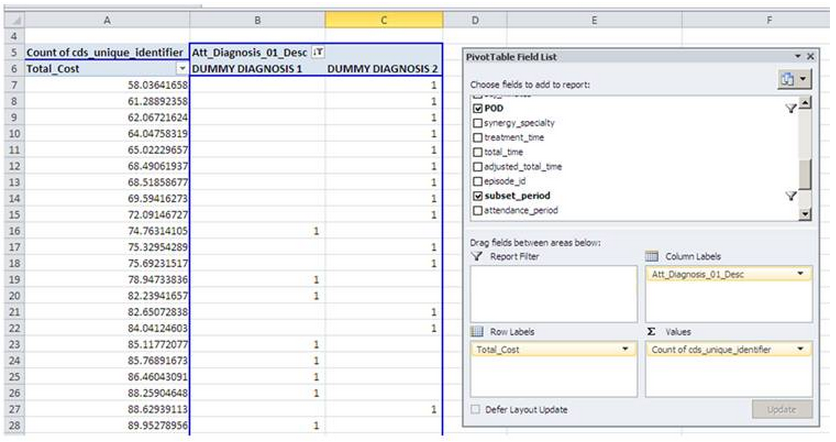Click the disabled Update button

pos(782,409)
